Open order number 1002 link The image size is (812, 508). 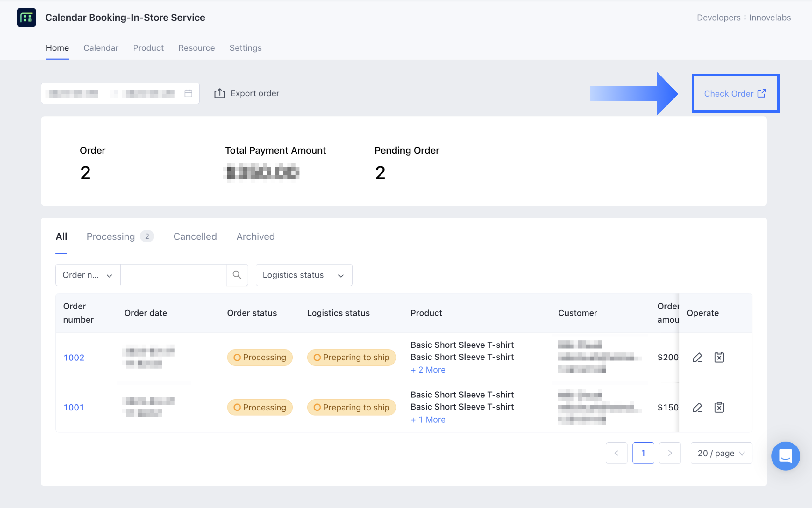[74, 358]
